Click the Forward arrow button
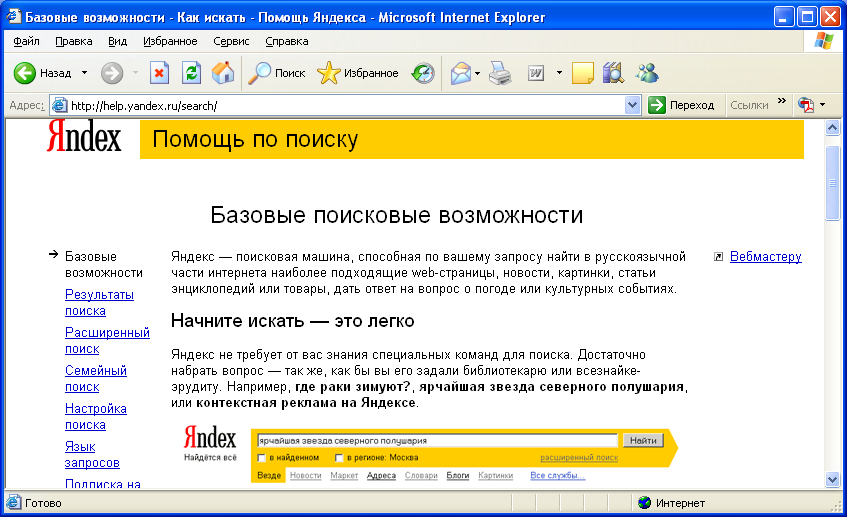The height and width of the screenshot is (517, 847). click(x=112, y=73)
